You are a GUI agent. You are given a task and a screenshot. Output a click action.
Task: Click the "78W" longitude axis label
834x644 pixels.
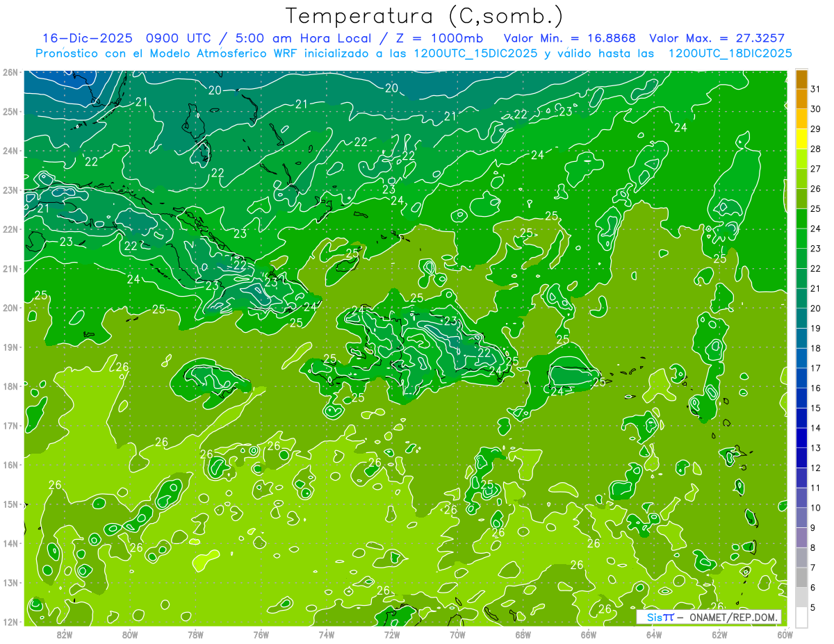coord(195,634)
